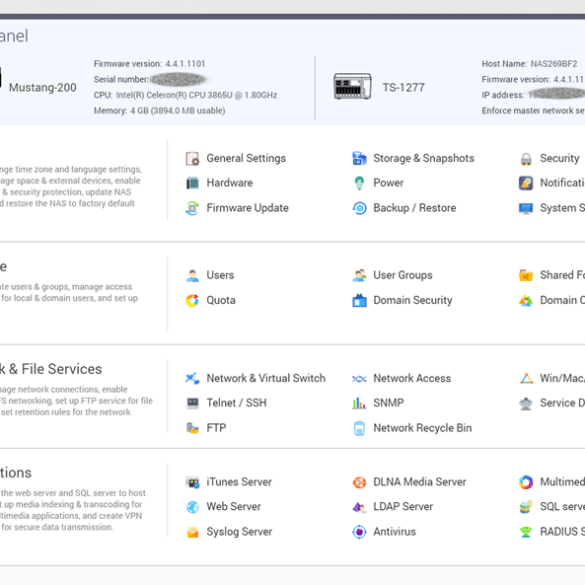Image resolution: width=585 pixels, height=585 pixels.
Task: Go to the Web Server link
Action: click(234, 507)
